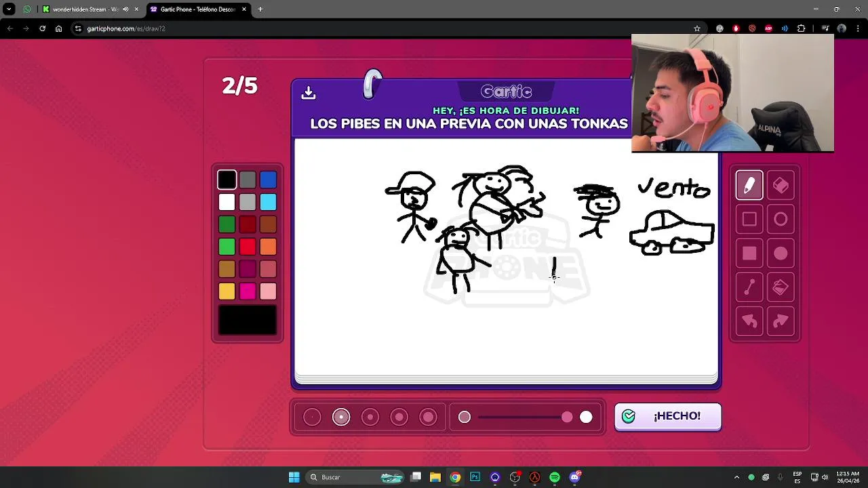Download the drawing with the download icon

coord(309,93)
